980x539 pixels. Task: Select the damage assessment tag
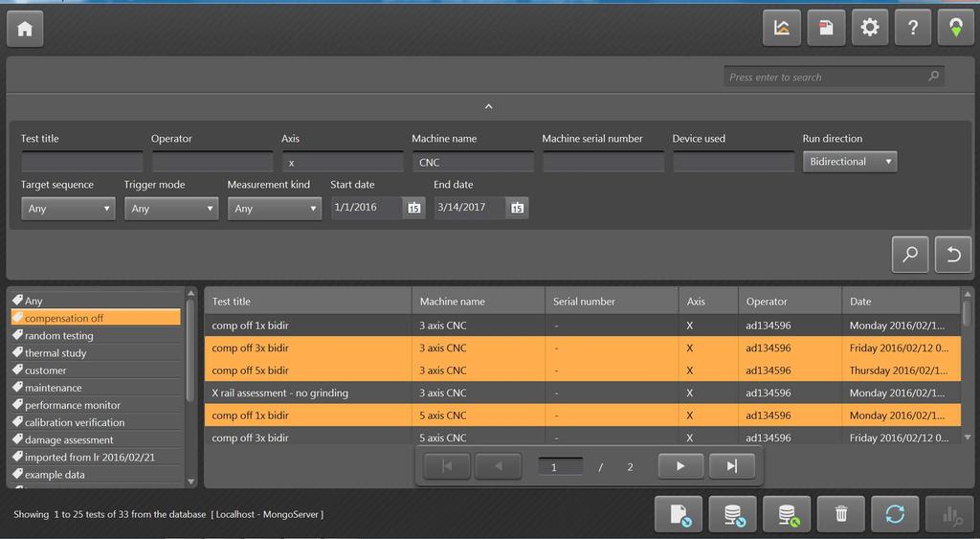click(97, 439)
